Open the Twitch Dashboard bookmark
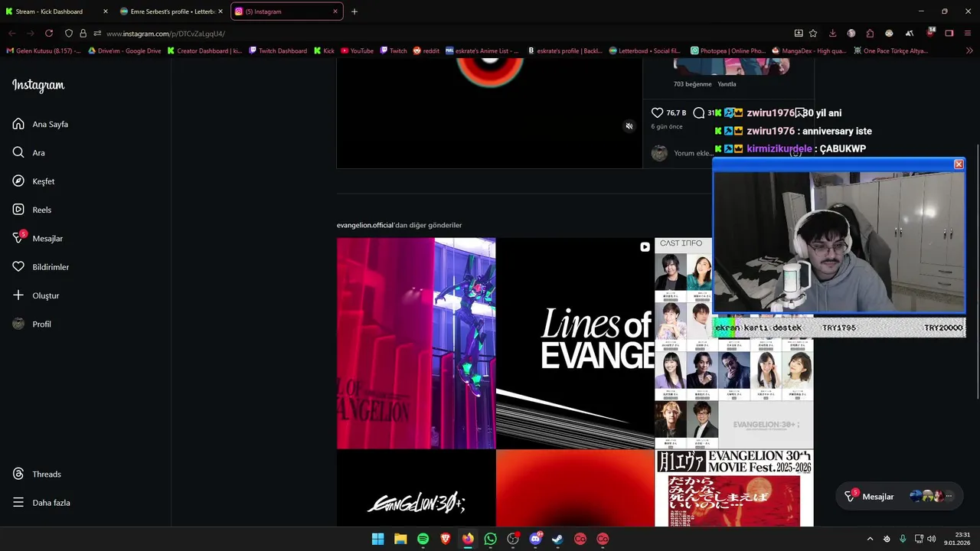 pos(278,51)
